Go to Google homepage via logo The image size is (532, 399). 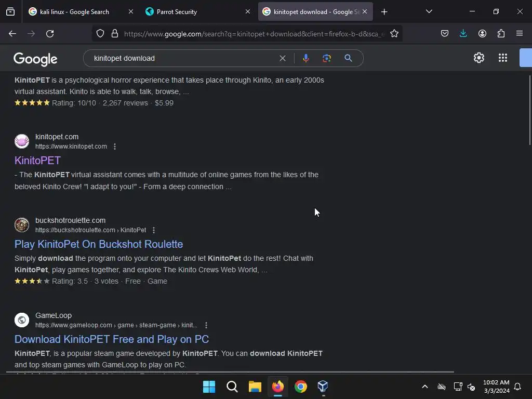tap(36, 59)
